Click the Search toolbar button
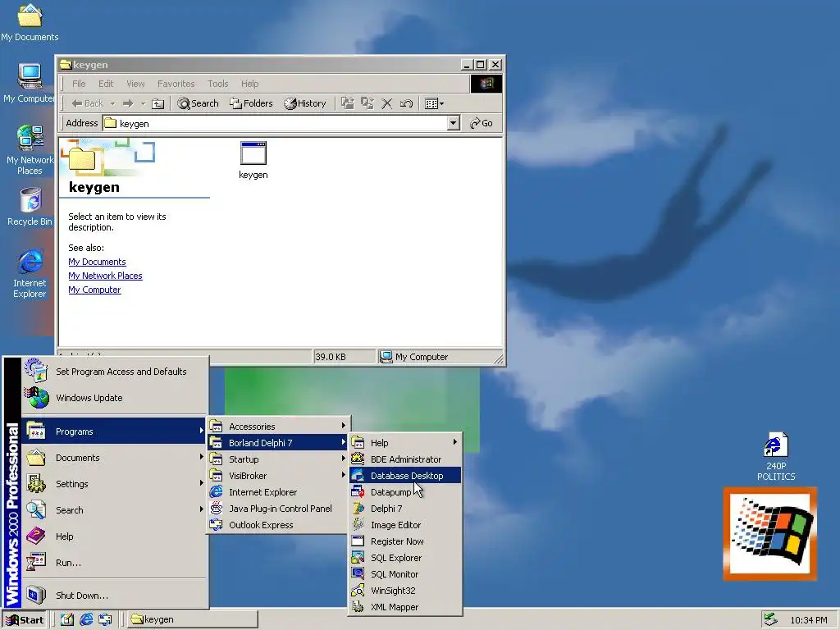Screen dimensions: 840x630 (199, 103)
